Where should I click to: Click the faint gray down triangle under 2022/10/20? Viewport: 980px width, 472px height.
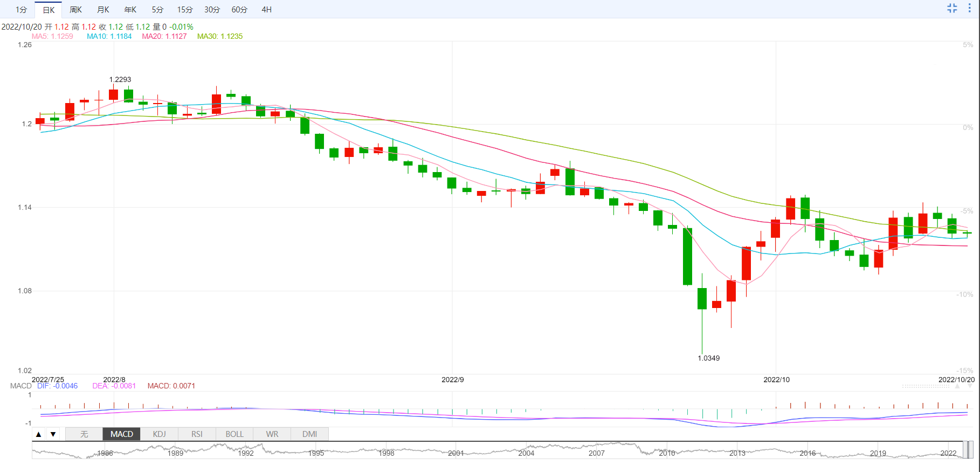coord(970,386)
